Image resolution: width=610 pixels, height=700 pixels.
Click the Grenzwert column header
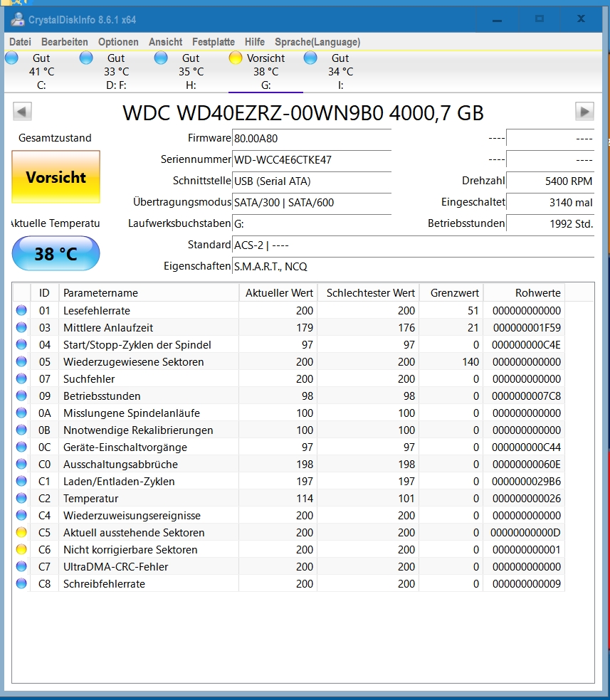click(x=451, y=293)
